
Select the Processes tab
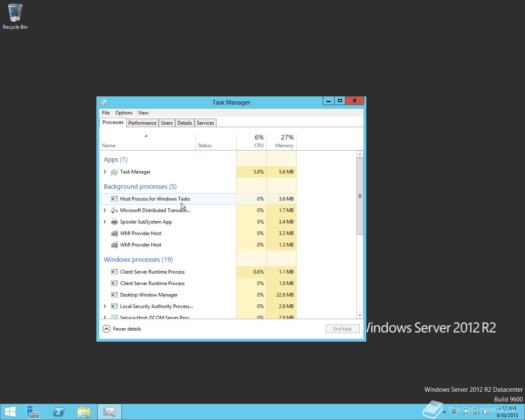[113, 122]
